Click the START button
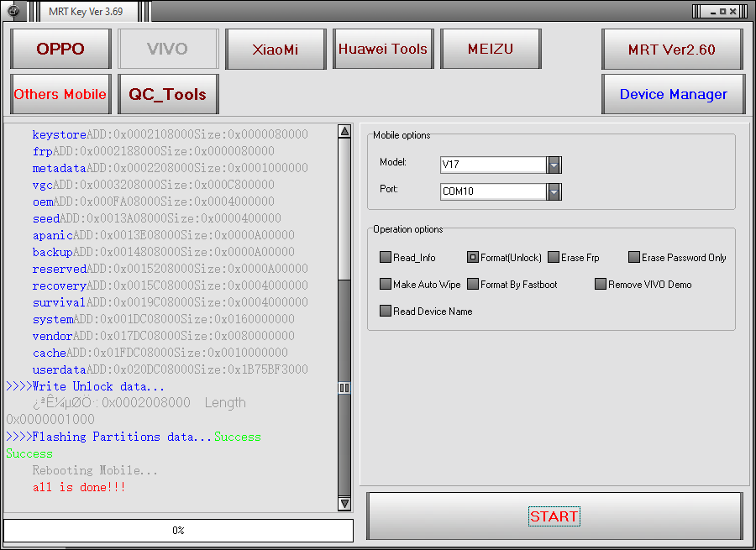 pos(554,516)
